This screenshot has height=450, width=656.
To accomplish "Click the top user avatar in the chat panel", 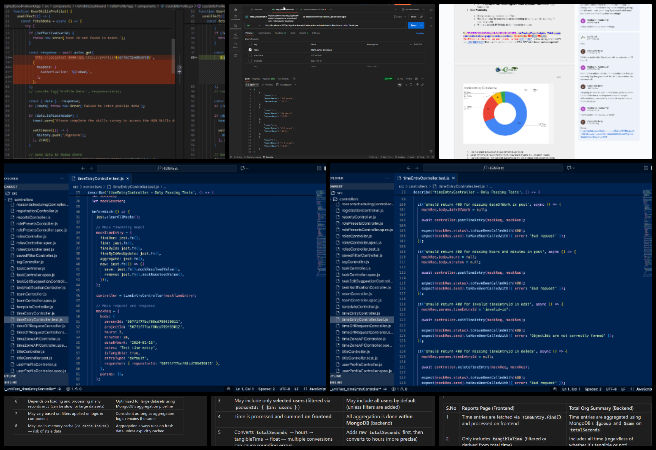I will click(584, 20).
